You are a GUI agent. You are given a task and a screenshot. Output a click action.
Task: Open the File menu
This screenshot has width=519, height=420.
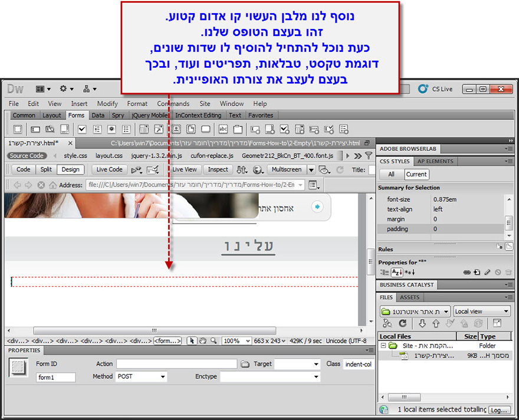[14, 104]
